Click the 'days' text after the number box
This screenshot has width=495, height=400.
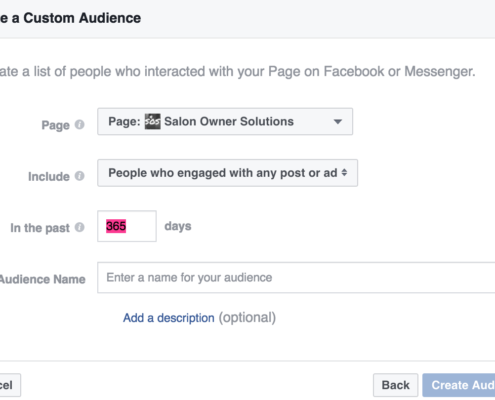pos(178,226)
